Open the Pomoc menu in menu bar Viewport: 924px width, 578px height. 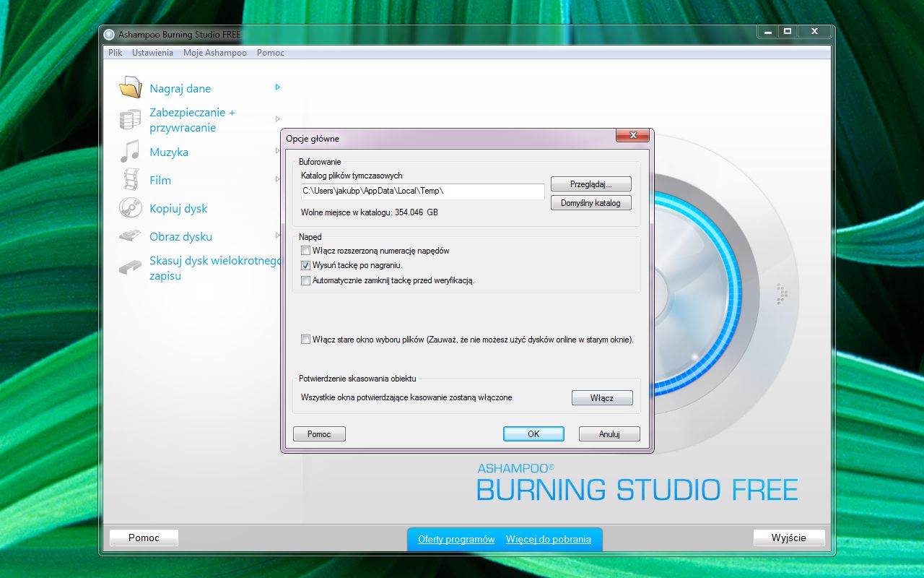pyautogui.click(x=271, y=53)
